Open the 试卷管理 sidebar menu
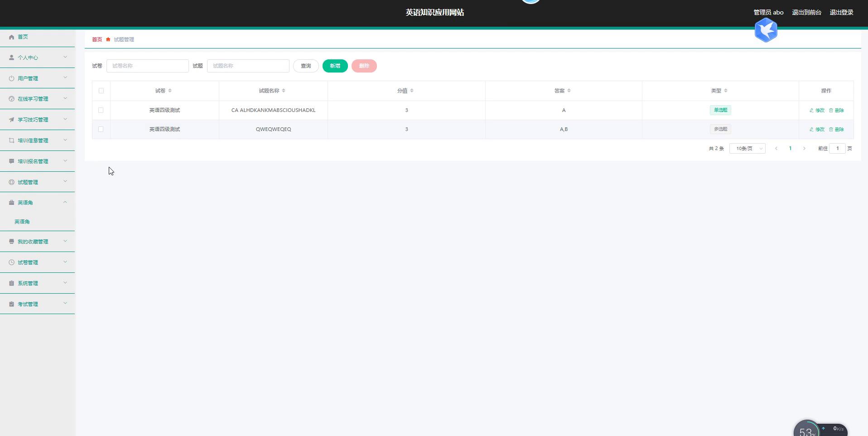The height and width of the screenshot is (436, 868). pos(37,262)
